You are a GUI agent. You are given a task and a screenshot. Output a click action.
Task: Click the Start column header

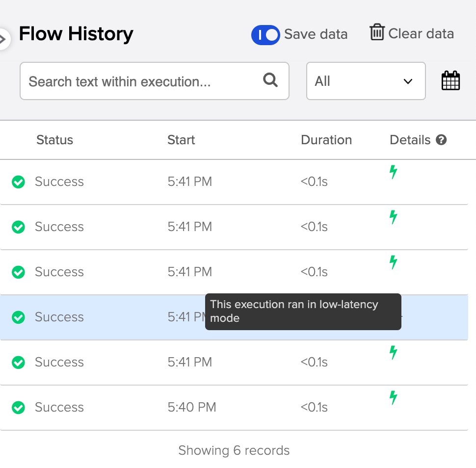181,140
